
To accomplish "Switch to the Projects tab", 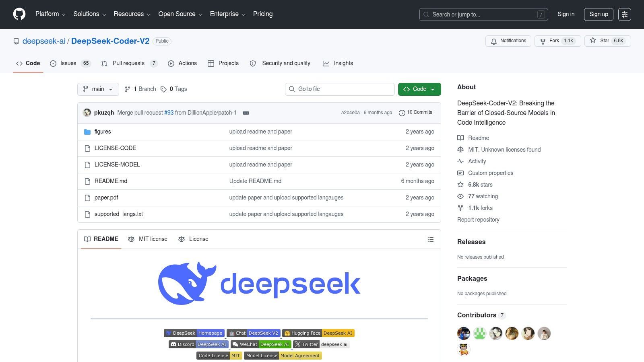I will click(223, 64).
